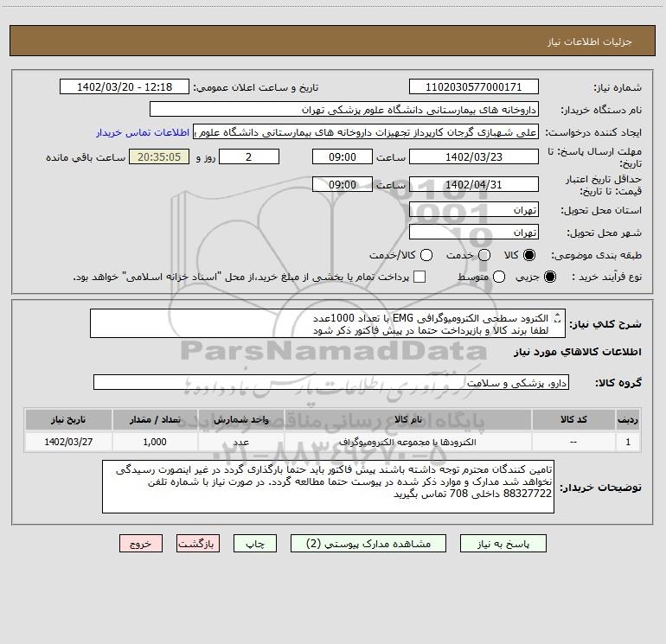Click the buyer organization name field
The width and height of the screenshot is (666, 644).
coord(344,110)
